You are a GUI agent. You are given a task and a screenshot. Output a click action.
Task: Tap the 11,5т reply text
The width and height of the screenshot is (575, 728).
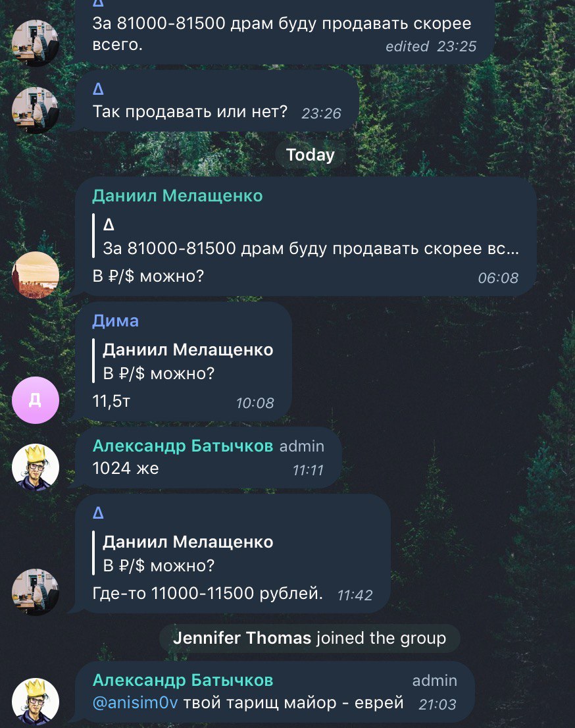point(111,401)
